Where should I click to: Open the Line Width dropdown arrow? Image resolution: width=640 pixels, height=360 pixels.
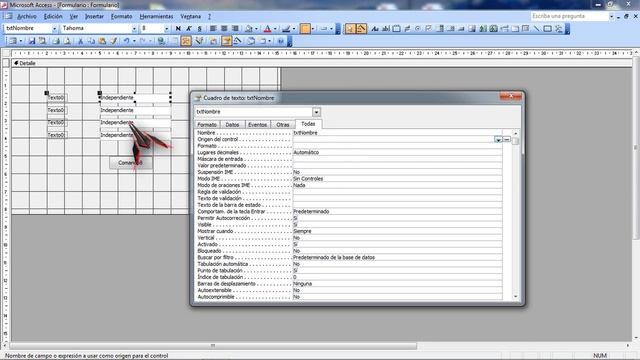pyautogui.click(x=313, y=29)
